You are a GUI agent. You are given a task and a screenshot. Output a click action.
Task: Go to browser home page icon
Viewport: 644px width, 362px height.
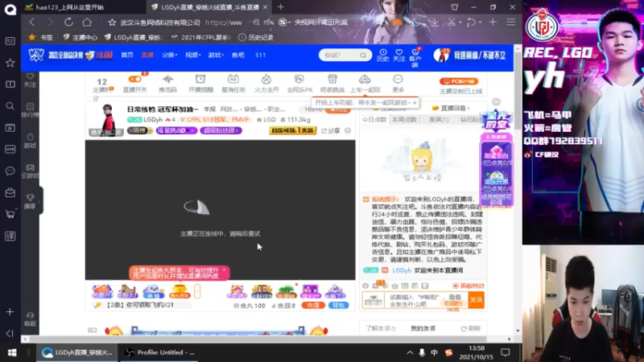point(87,23)
